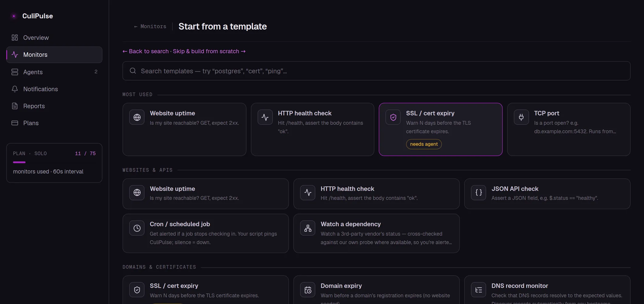Click the CuliPulse logo dot icon
The height and width of the screenshot is (304, 644).
coord(14,16)
